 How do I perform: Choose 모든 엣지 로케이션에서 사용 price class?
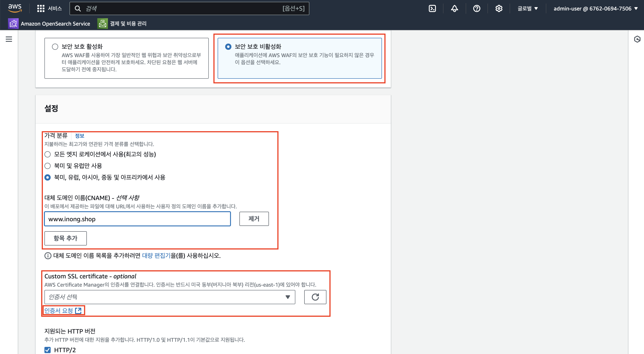[48, 154]
